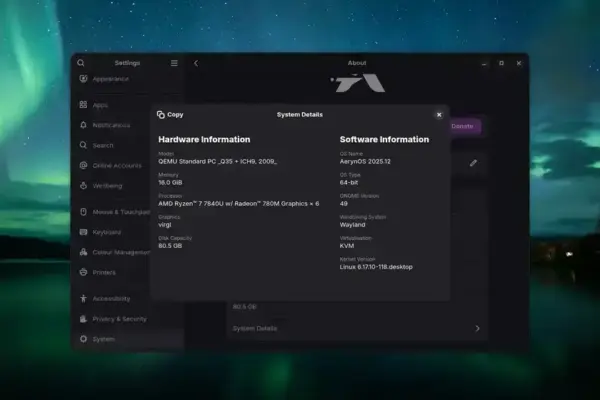This screenshot has width=600, height=400.
Task: Click the Online Accounts @ icon
Action: pyautogui.click(x=83, y=165)
